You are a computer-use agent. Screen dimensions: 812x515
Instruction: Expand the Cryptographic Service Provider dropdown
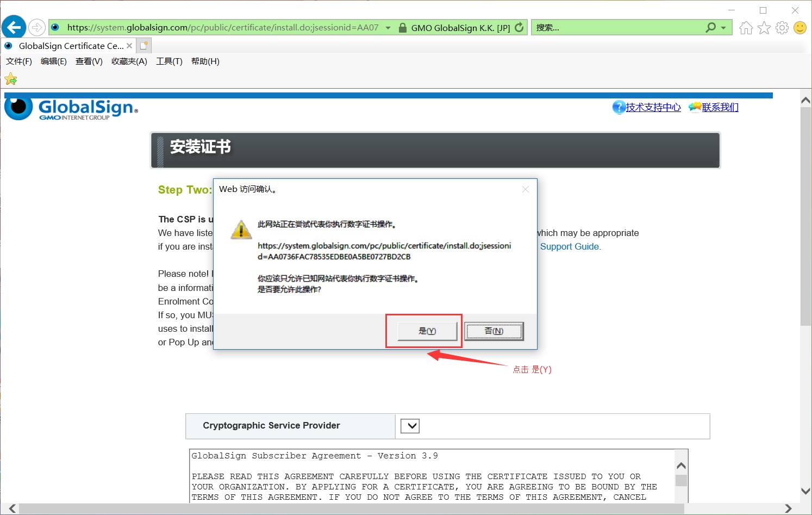[410, 426]
